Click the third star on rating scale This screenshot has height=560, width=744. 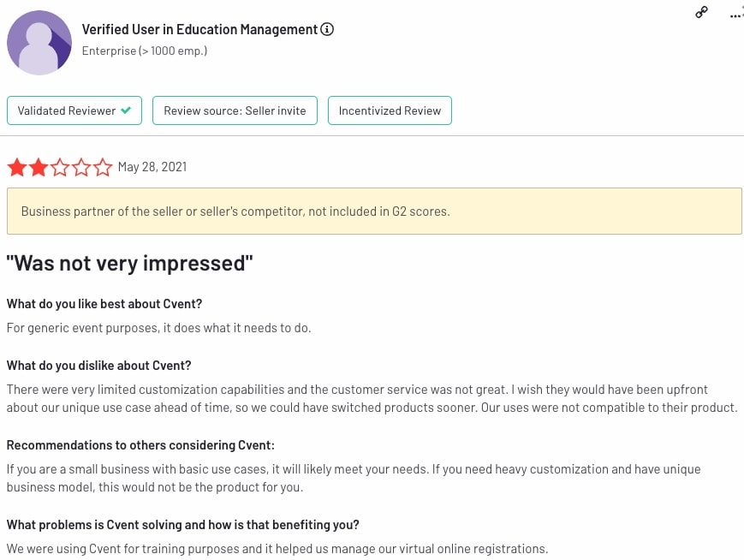[60, 167]
